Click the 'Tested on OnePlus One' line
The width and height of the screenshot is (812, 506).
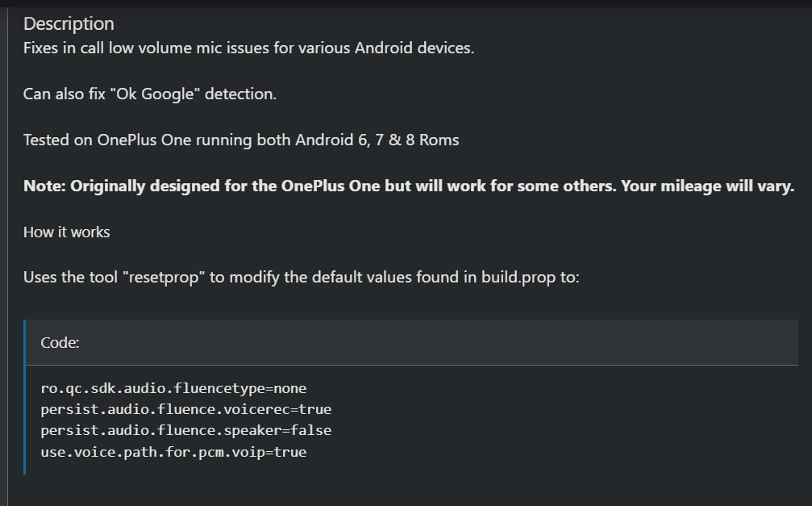tap(241, 140)
